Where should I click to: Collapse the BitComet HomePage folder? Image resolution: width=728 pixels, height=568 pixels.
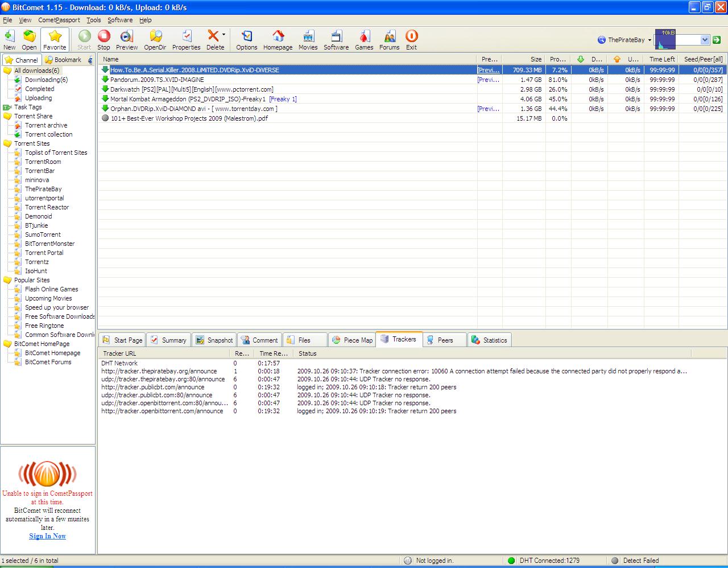click(x=7, y=344)
